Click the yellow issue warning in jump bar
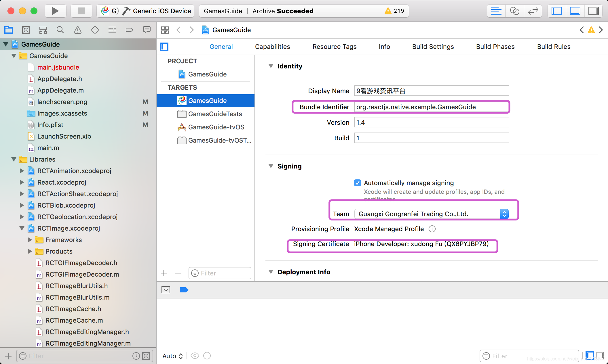The image size is (608, 364). click(x=591, y=30)
